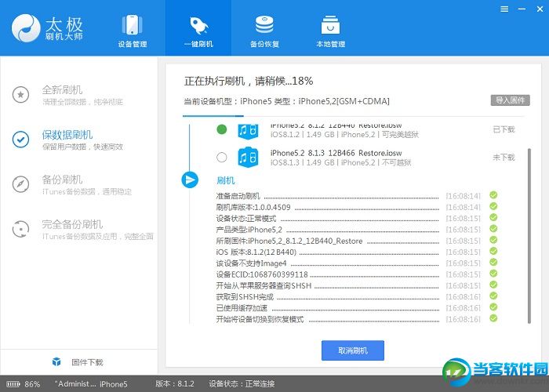
Task: Select the iOS 8.1.2 firmware radio button
Action: tap(221, 129)
